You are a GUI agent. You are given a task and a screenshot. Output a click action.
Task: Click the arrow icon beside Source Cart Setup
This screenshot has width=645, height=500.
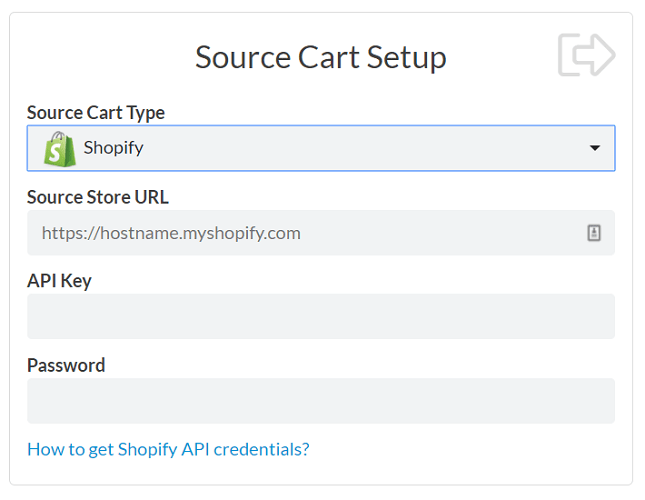tap(586, 54)
